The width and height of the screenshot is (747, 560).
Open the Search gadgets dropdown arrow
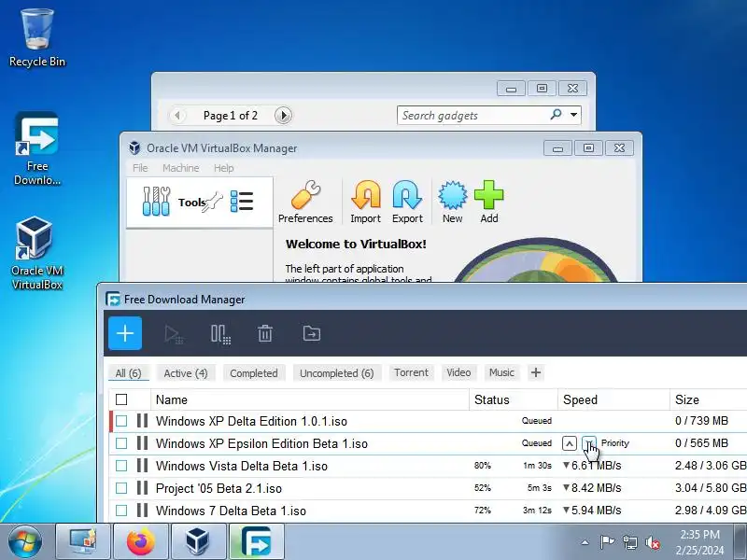point(573,115)
